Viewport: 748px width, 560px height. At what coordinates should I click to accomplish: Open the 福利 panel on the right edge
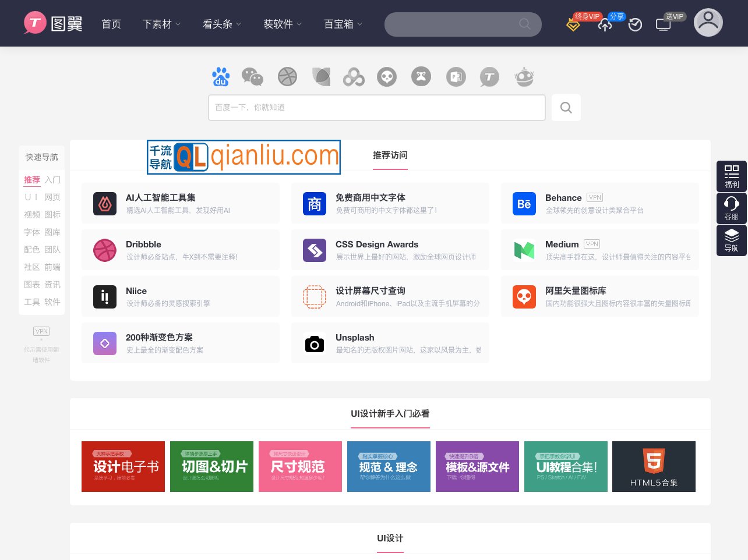(x=732, y=175)
